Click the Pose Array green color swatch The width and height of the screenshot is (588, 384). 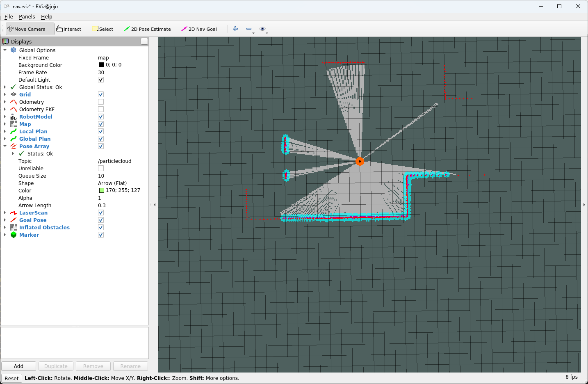[102, 191]
